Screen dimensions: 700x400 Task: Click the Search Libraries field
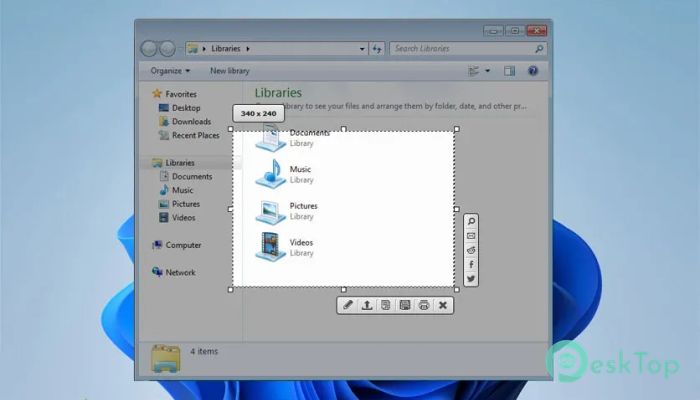468,48
